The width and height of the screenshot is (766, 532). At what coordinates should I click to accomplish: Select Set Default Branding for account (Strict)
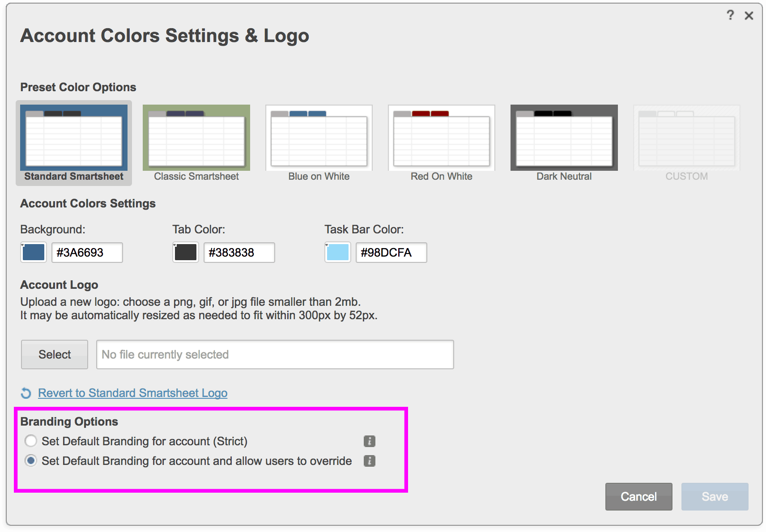pos(31,441)
